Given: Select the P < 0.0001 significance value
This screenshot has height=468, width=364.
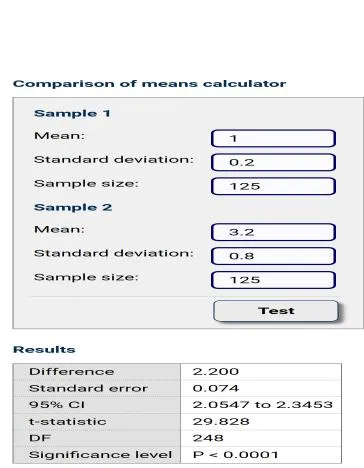Looking at the screenshot, I should pyautogui.click(x=235, y=454).
